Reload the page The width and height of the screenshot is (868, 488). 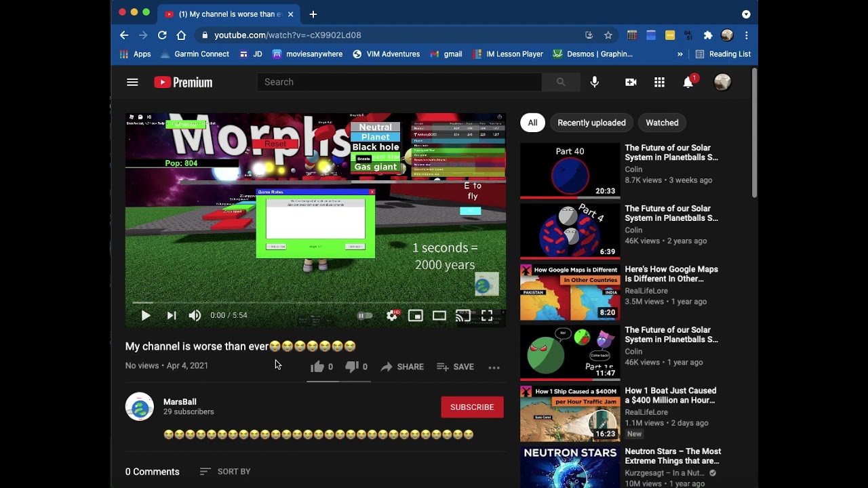click(x=162, y=35)
